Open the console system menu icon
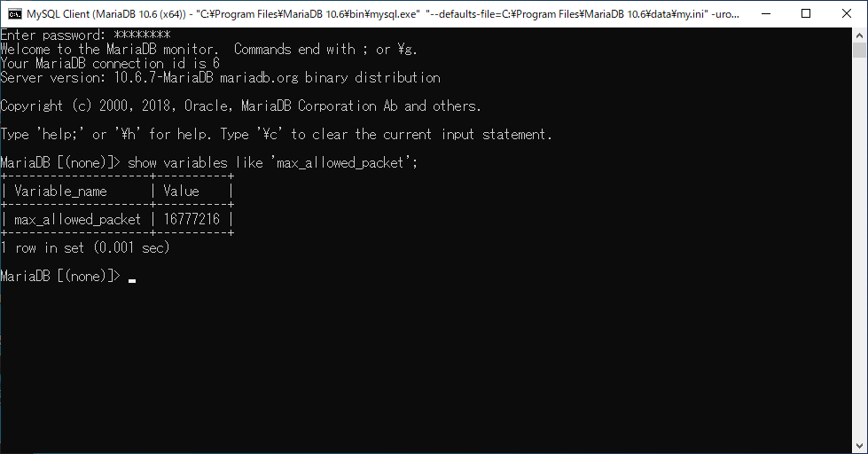868x454 pixels. 15,14
